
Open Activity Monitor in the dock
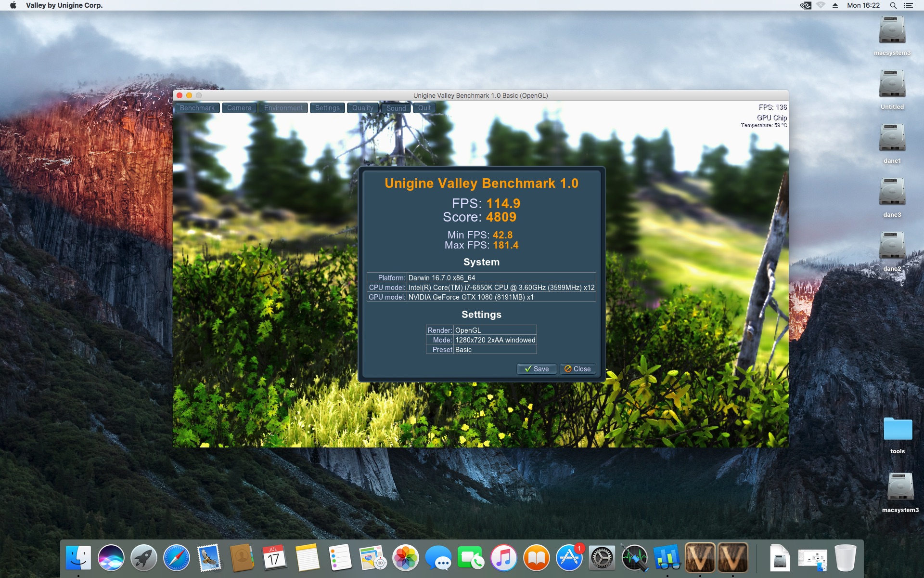(x=635, y=558)
